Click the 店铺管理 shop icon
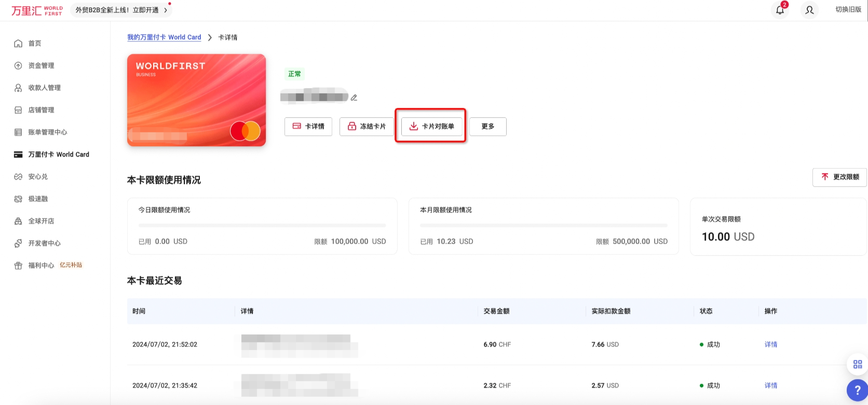868x405 pixels. pyautogui.click(x=18, y=110)
